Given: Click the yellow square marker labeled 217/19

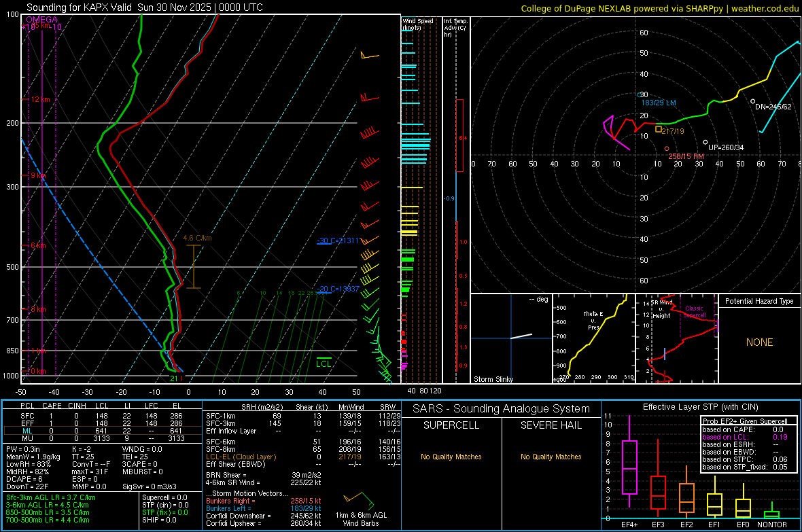Looking at the screenshot, I should [x=659, y=129].
